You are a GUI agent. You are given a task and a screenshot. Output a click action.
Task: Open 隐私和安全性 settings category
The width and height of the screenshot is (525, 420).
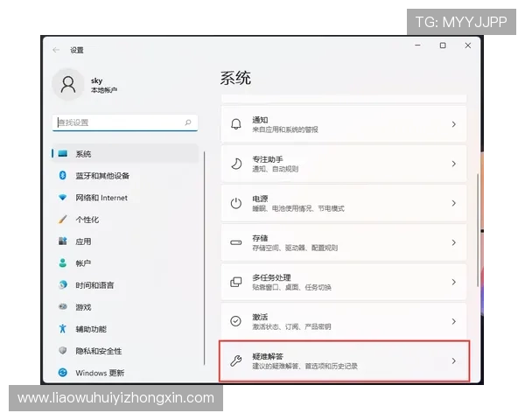pos(99,351)
